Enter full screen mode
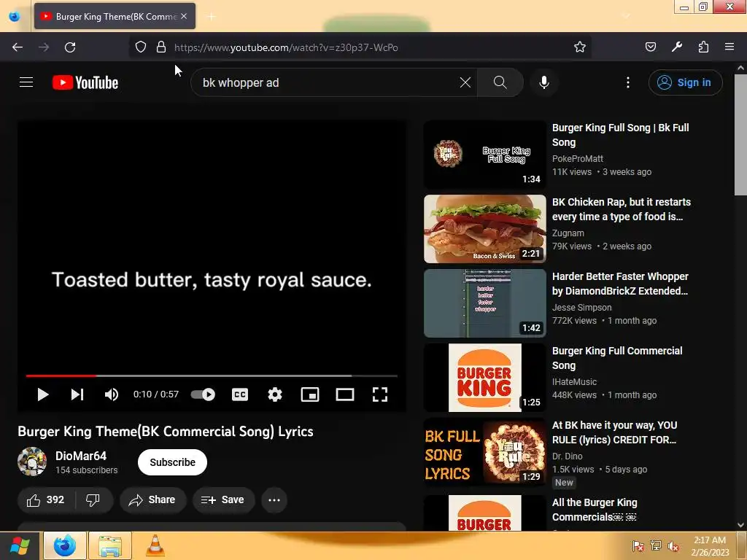The height and width of the screenshot is (560, 747). coord(379,394)
